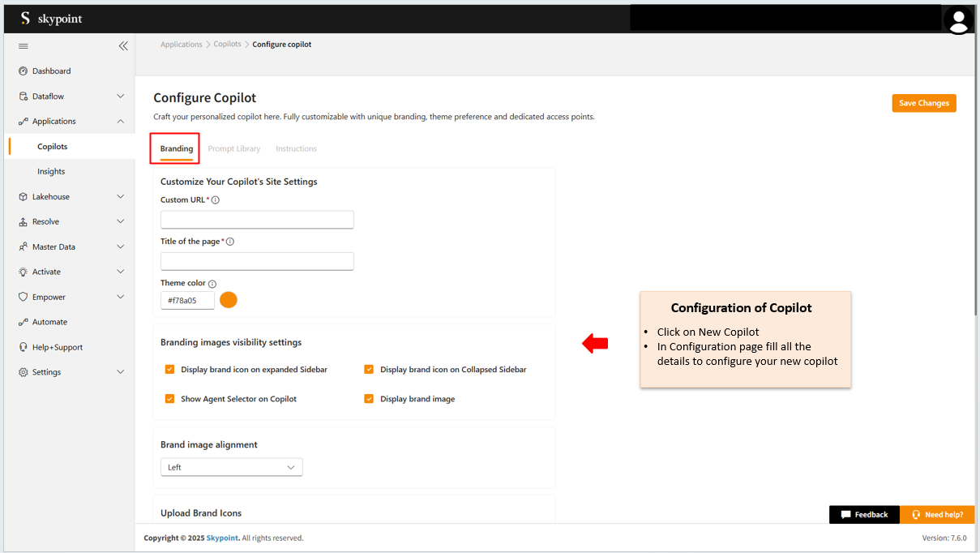Open the user profile avatar icon

pos(958,20)
